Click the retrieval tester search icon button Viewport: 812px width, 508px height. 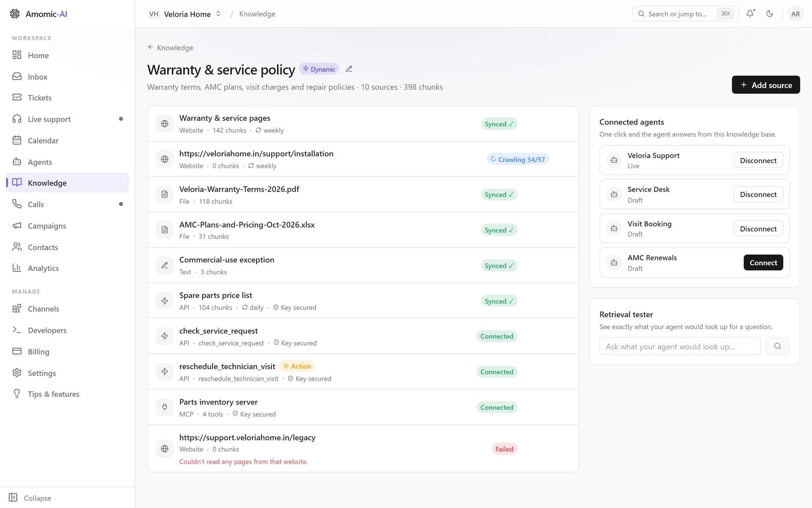coord(777,346)
